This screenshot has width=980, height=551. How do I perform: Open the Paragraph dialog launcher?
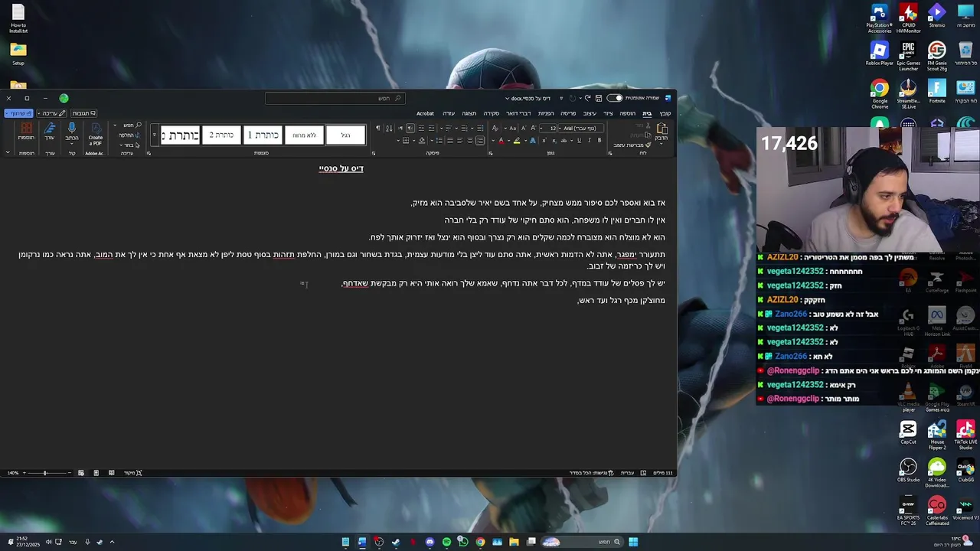point(374,153)
